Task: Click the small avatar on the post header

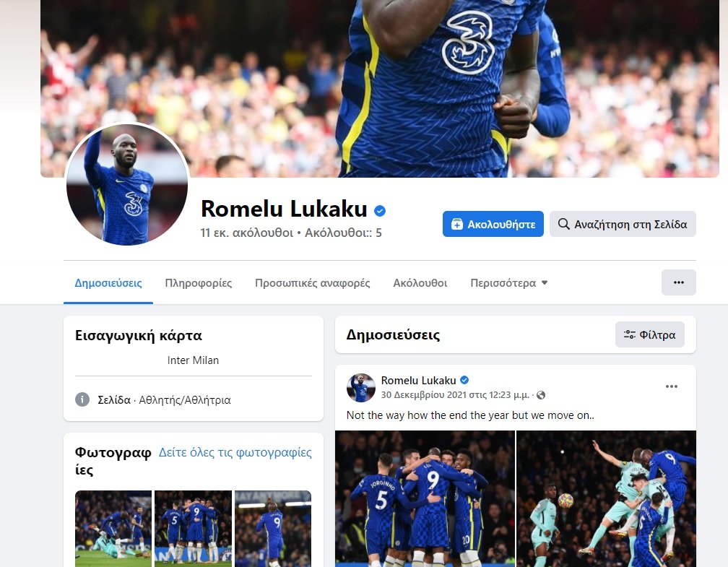Action: tap(361, 387)
